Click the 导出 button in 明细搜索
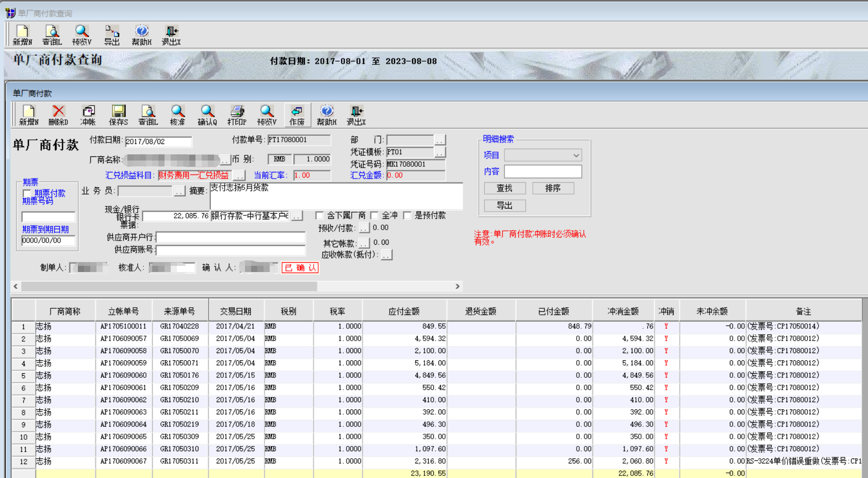The image size is (868, 478). pyautogui.click(x=505, y=205)
